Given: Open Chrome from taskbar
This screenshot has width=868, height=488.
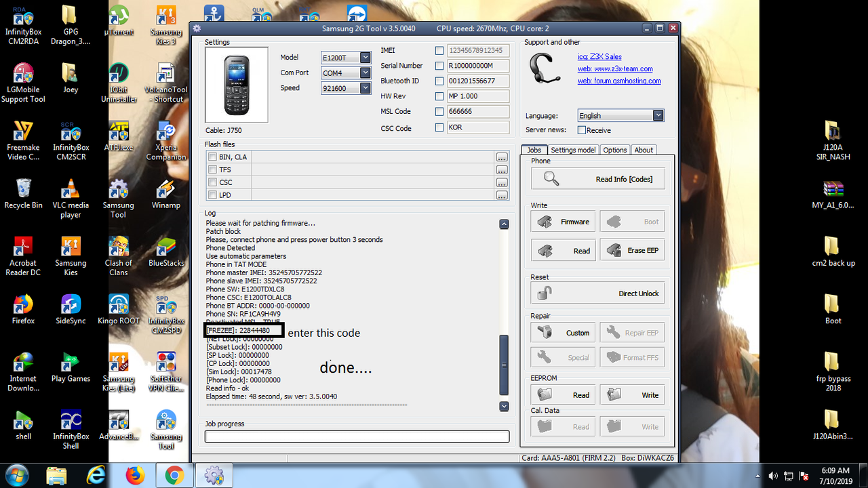Looking at the screenshot, I should point(174,476).
